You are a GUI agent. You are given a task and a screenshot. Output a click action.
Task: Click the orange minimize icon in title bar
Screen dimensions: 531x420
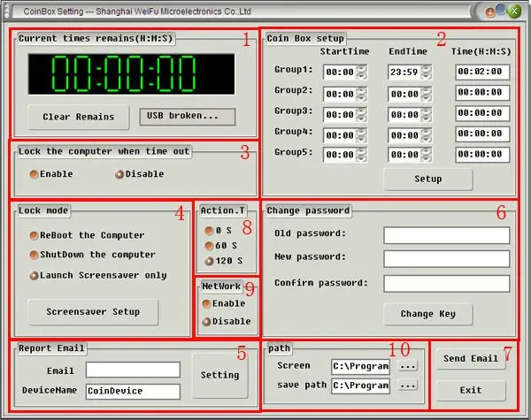489,12
